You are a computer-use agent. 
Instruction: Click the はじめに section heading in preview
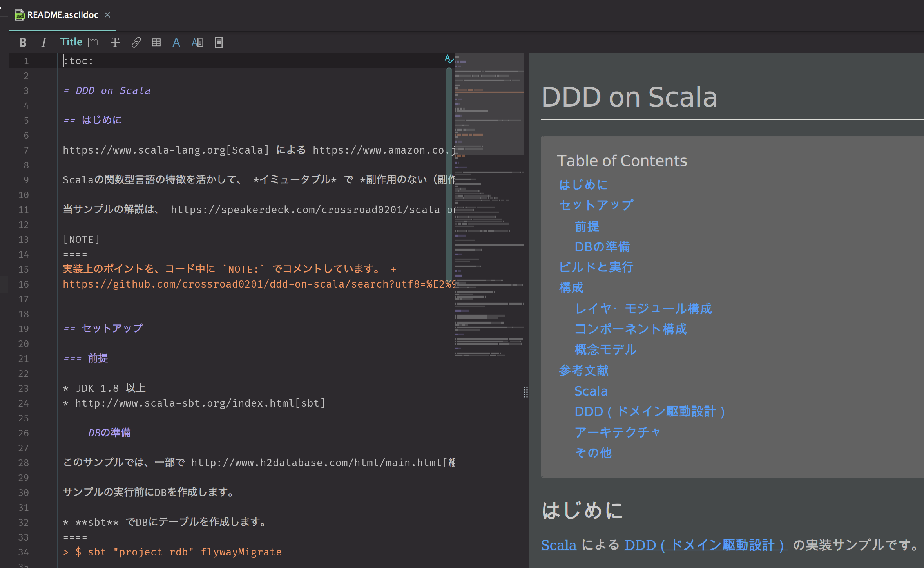582,510
